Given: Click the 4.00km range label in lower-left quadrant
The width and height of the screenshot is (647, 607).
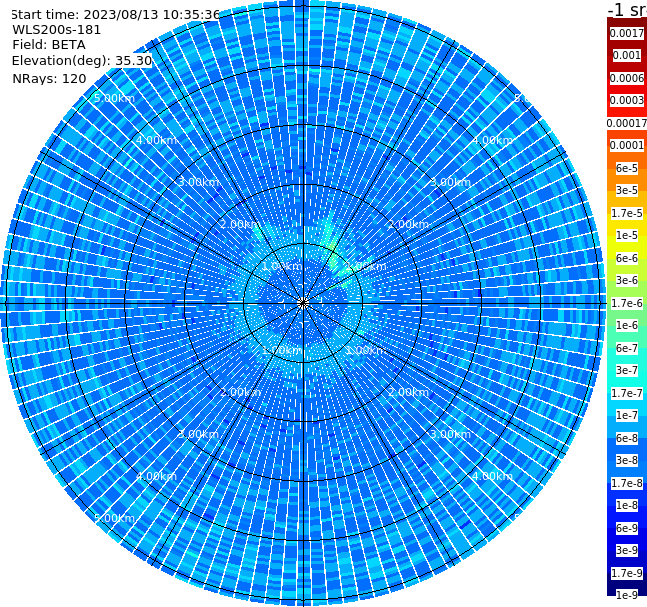Looking at the screenshot, I should [156, 476].
